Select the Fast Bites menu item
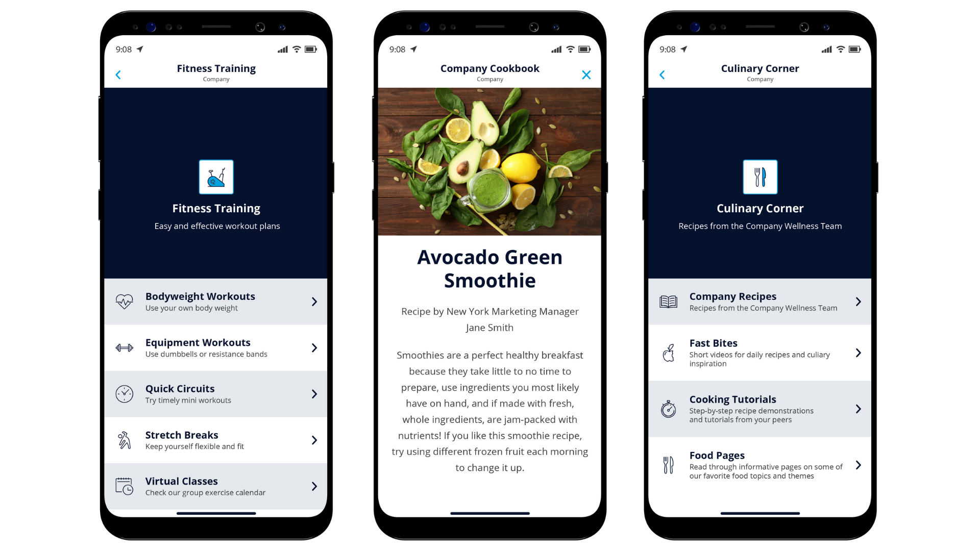The height and width of the screenshot is (551, 980). 758,351
